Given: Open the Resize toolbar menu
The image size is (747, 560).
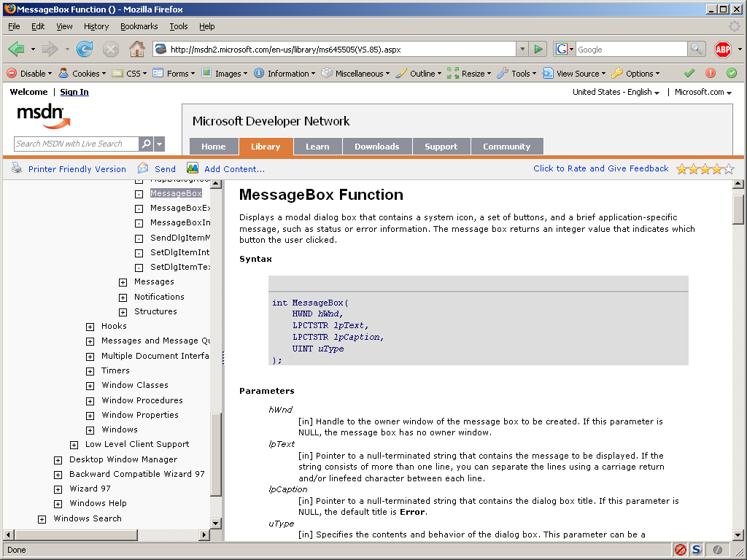Looking at the screenshot, I should [469, 74].
